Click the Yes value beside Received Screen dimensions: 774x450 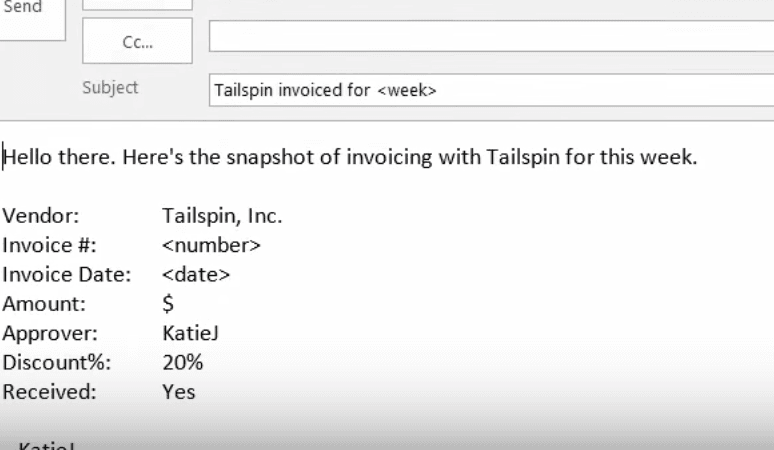coord(179,392)
